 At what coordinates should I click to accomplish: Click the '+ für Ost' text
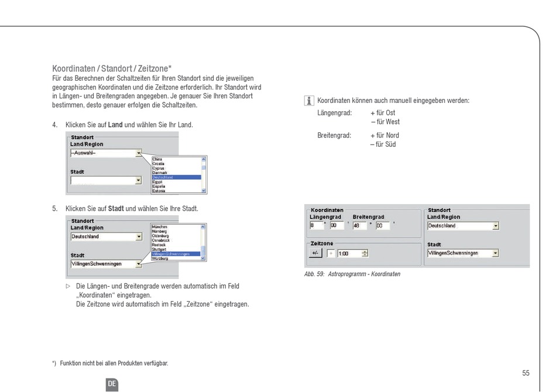point(383,113)
